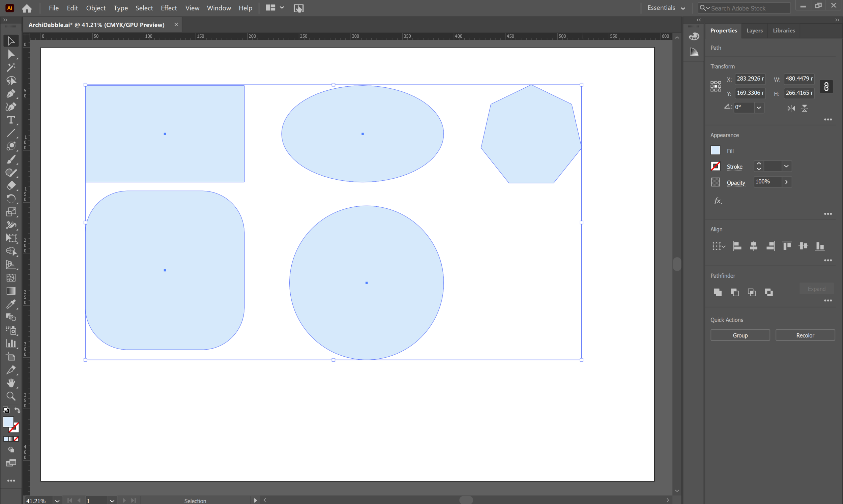Show more Transform options
The width and height of the screenshot is (843, 504).
[x=828, y=120]
